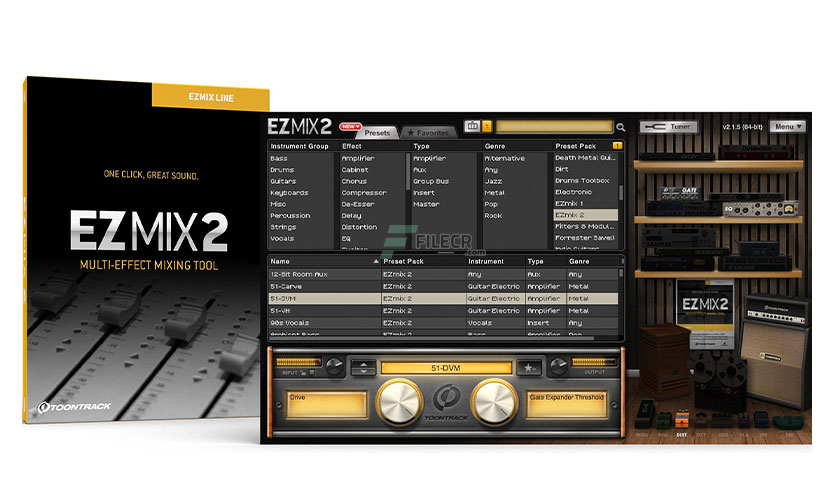This screenshot has width=836, height=484.
Task: Filter by Keyboards instrument group
Action: [x=289, y=192]
